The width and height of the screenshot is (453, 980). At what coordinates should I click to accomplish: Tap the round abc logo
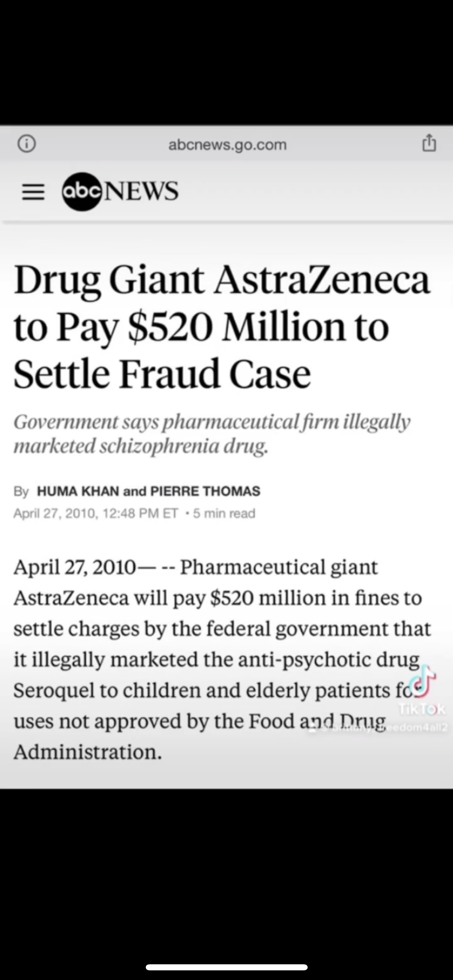coord(82,191)
